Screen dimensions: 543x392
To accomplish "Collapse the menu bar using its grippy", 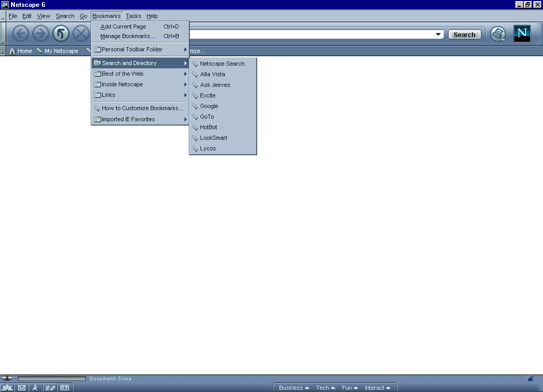I will (3, 16).
